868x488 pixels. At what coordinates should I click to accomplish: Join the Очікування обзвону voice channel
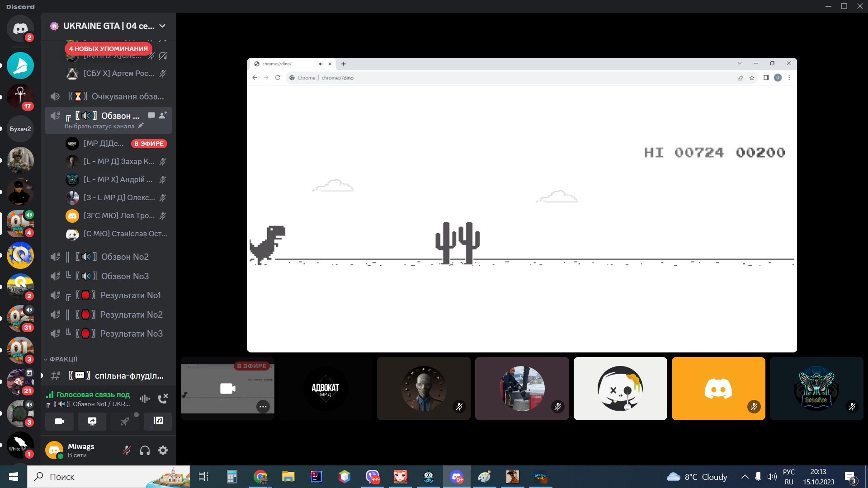(108, 97)
